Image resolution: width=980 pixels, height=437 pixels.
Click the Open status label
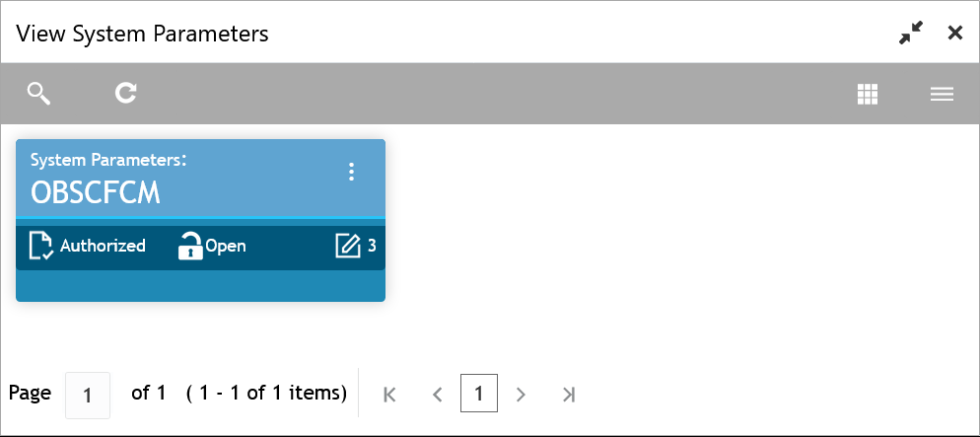[x=226, y=247]
